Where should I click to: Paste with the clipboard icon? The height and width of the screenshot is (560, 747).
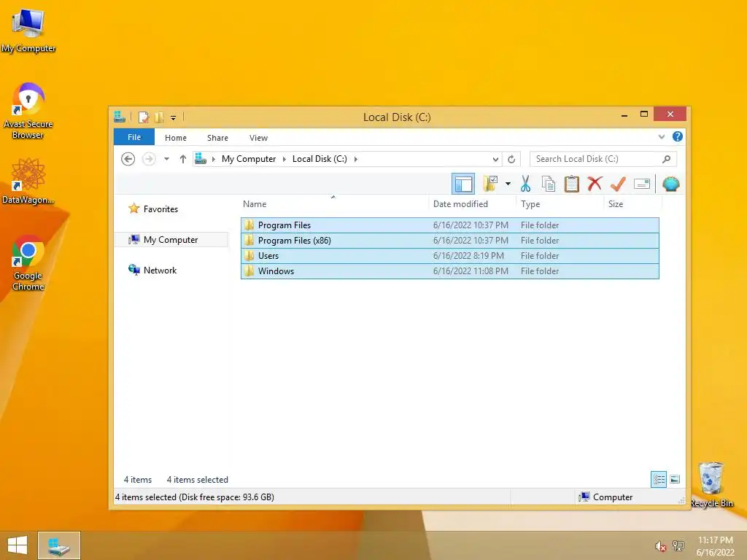coord(571,184)
